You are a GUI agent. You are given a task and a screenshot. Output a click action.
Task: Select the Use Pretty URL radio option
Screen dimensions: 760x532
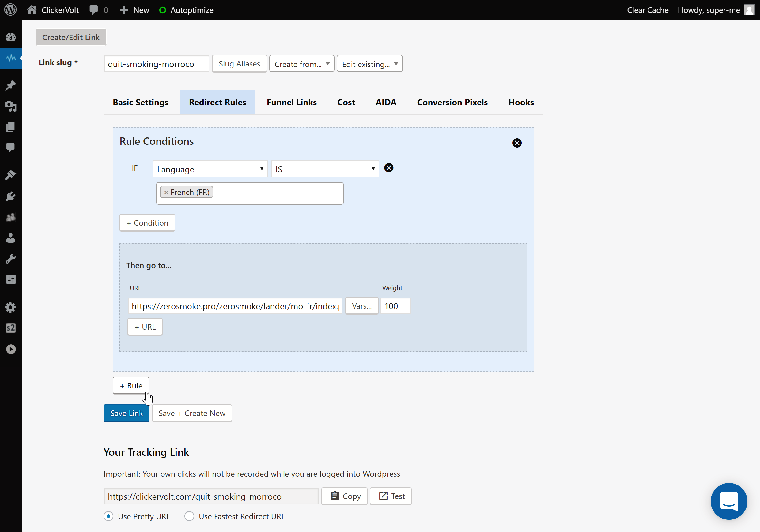click(108, 516)
